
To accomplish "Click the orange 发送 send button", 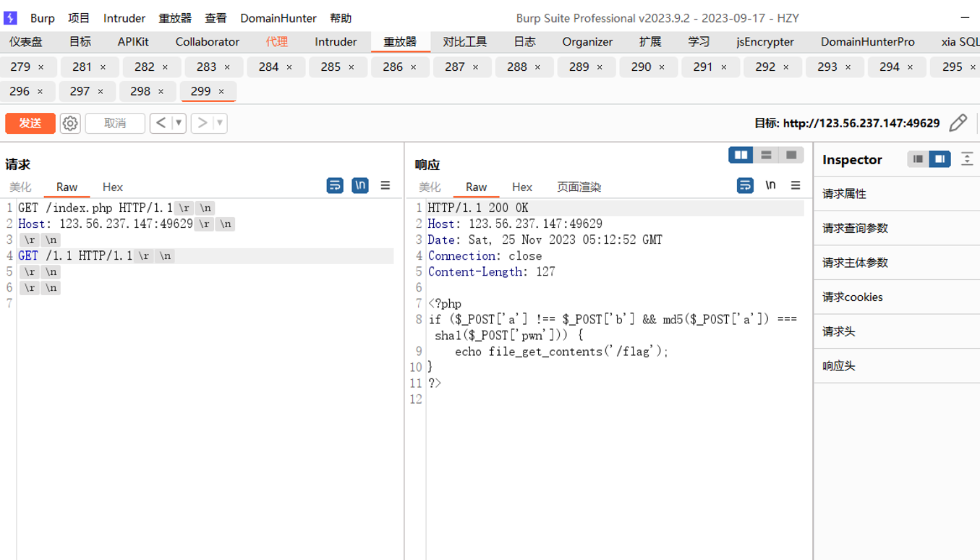I will point(30,123).
